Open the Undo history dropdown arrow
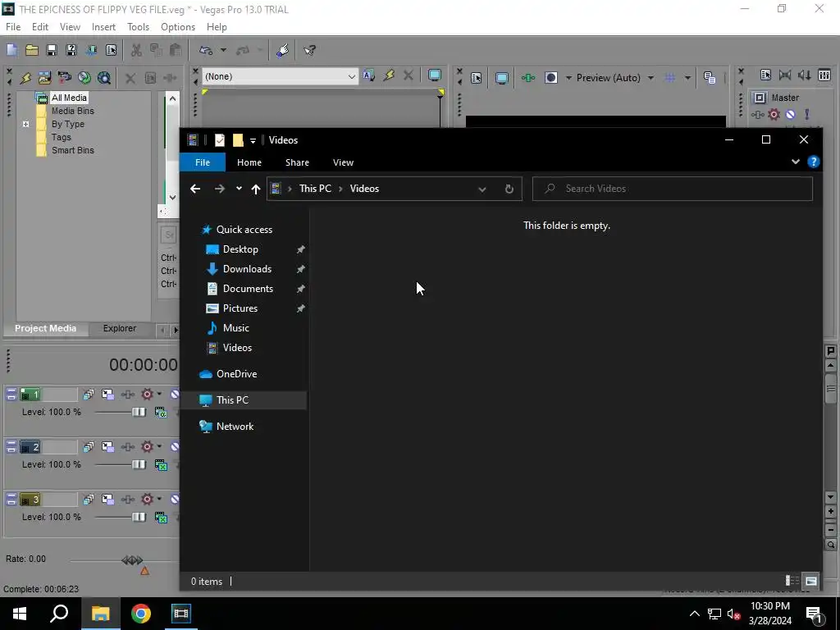 pos(223,50)
